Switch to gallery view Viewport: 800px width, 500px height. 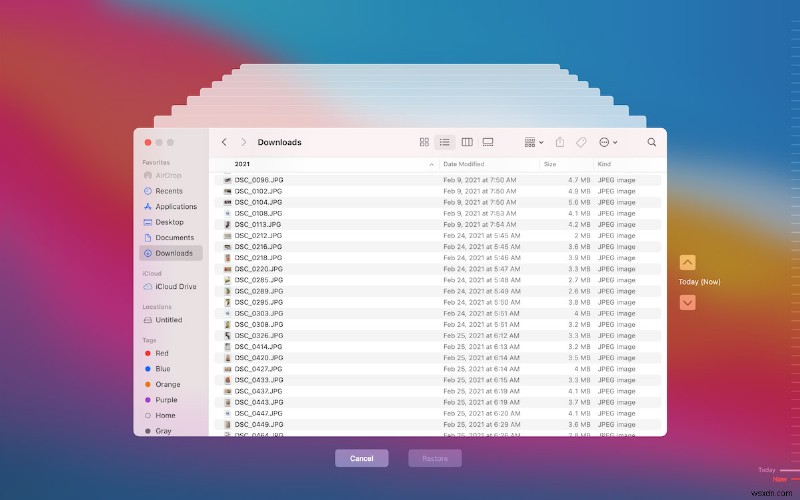click(488, 142)
